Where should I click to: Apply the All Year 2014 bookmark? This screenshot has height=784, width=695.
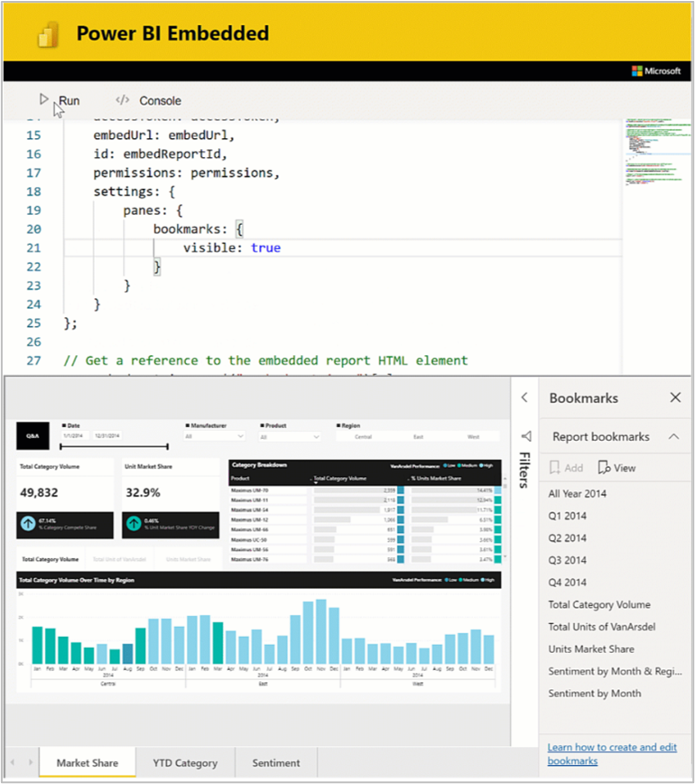pos(577,493)
